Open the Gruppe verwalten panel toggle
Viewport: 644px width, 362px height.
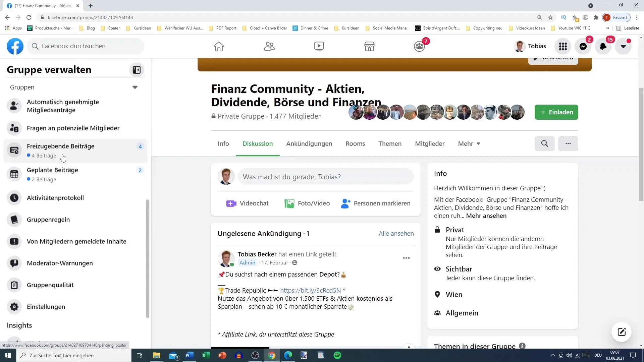137,70
